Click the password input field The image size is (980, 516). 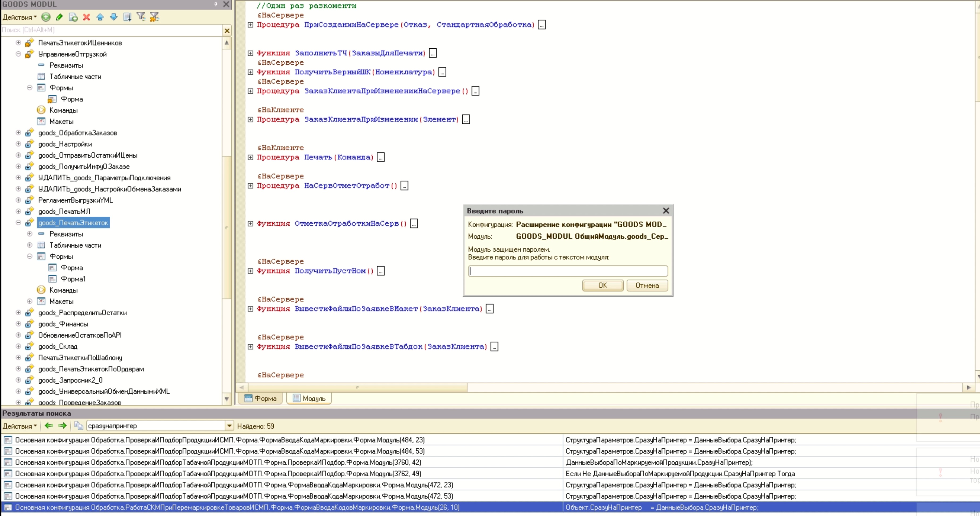coord(568,271)
